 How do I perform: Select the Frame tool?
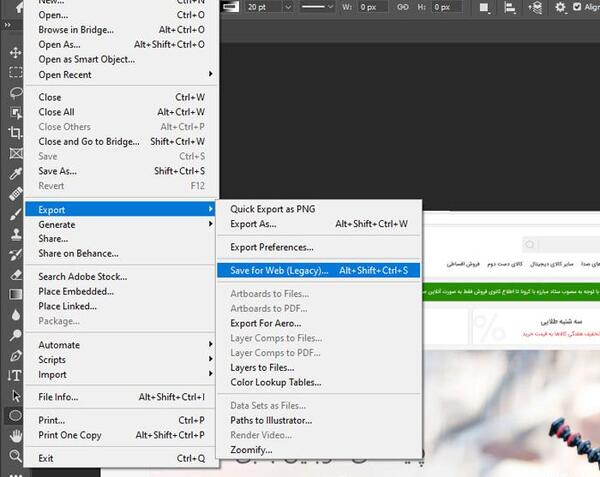(x=15, y=153)
